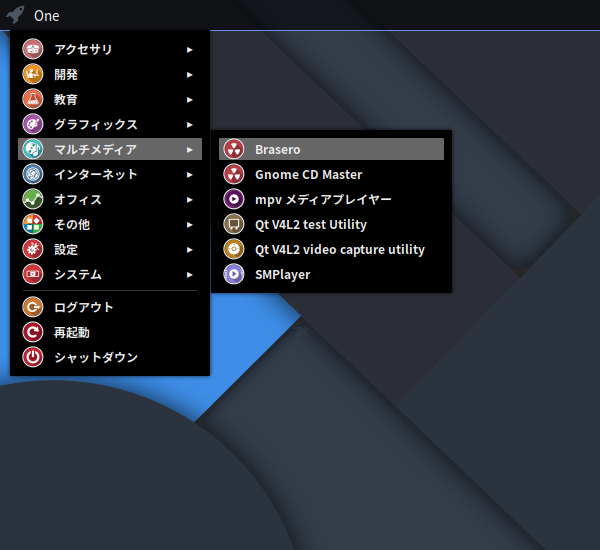Click the 再起動 restart icon
The height and width of the screenshot is (550, 600).
pyautogui.click(x=33, y=332)
